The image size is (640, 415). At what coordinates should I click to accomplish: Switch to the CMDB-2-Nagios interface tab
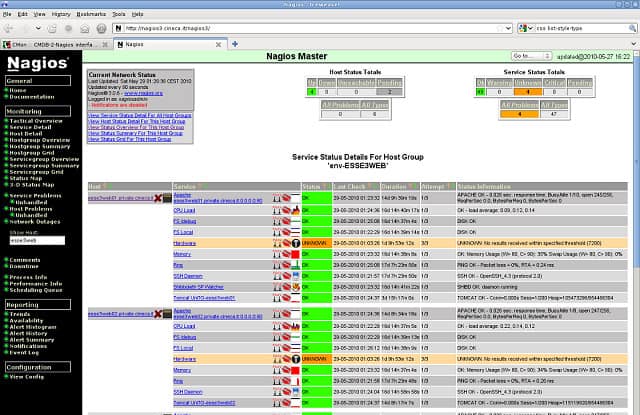[x=55, y=44]
